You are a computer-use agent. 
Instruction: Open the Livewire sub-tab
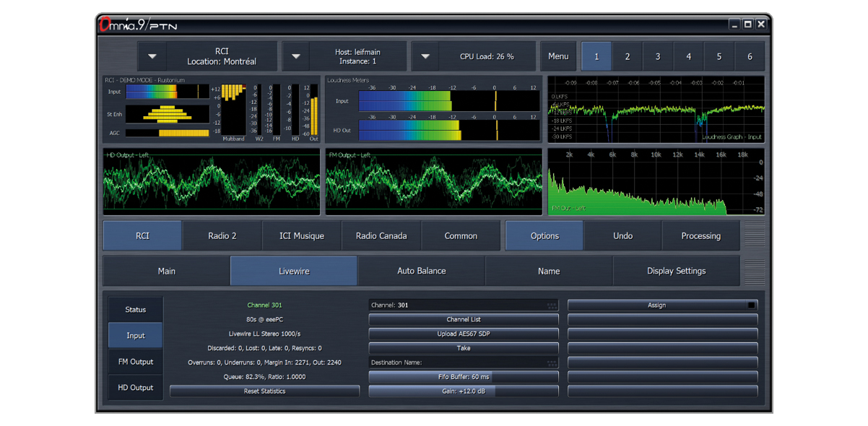point(294,271)
